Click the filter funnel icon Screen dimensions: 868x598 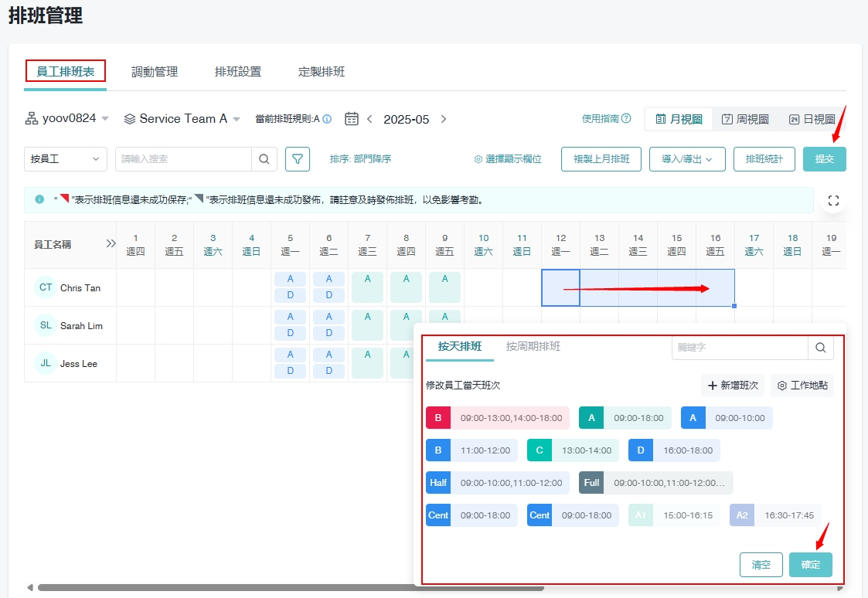click(298, 159)
